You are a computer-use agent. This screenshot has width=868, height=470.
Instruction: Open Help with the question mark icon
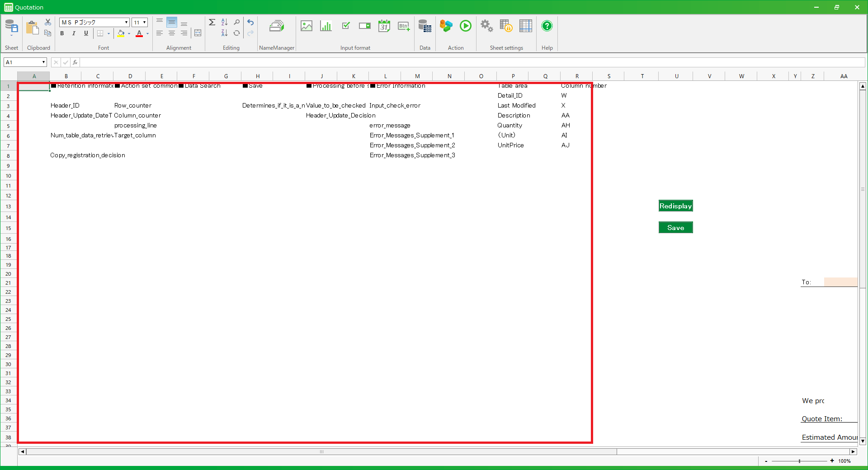547,26
